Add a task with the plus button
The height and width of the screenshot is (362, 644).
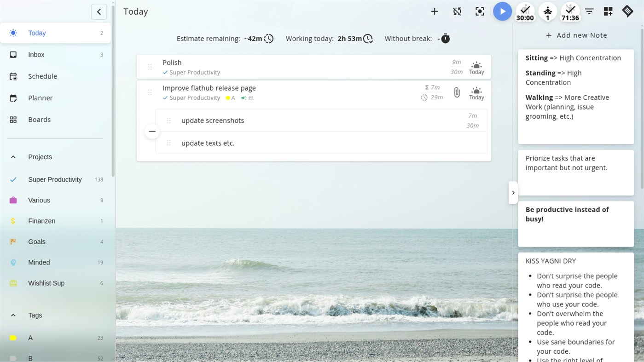click(x=434, y=11)
